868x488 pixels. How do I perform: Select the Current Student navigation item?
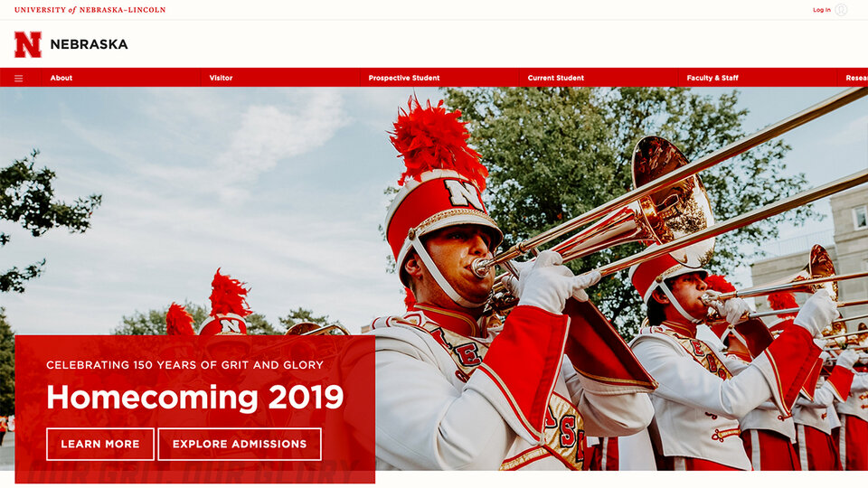[x=556, y=78]
